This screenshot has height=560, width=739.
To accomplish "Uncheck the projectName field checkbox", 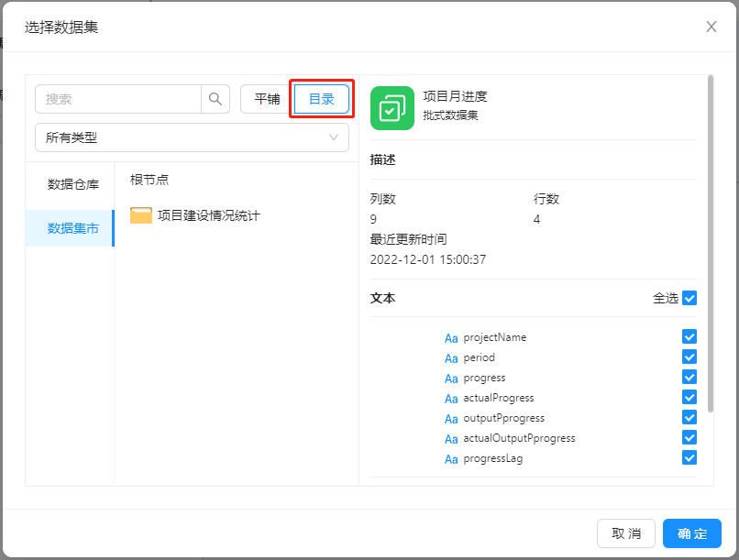I will (x=689, y=337).
